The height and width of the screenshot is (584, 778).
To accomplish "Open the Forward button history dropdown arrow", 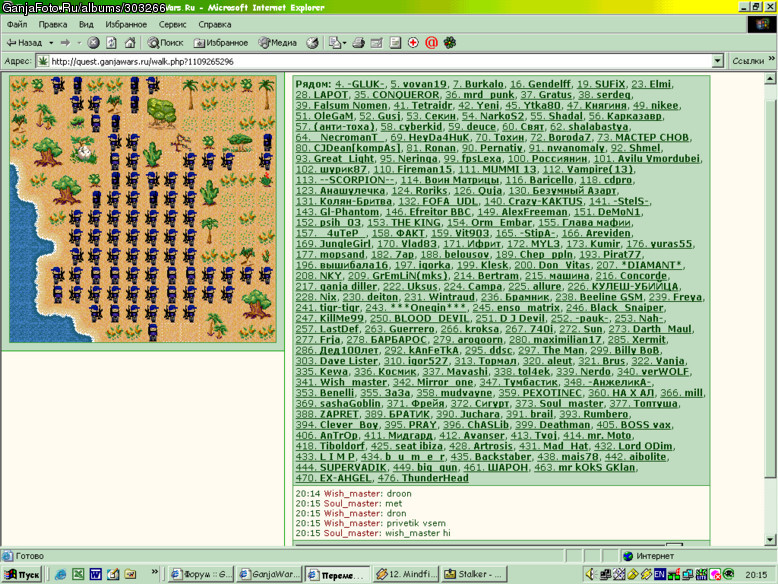I will [x=79, y=43].
